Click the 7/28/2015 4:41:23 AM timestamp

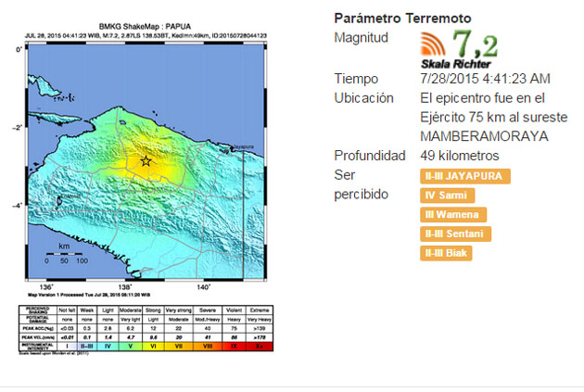[485, 79]
